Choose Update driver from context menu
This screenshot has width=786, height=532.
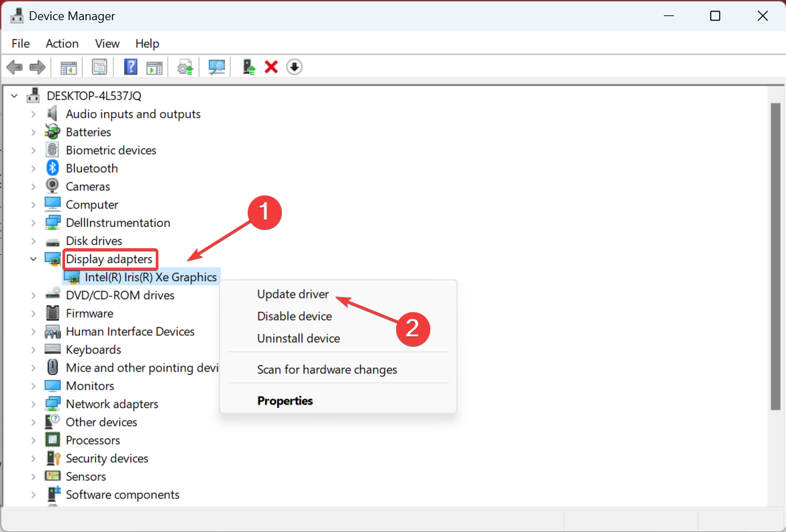tap(293, 294)
